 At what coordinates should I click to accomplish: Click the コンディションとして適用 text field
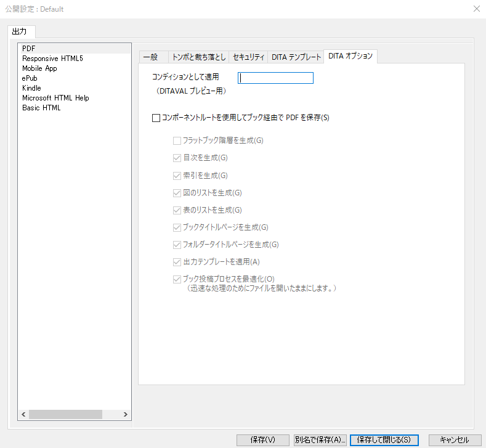pos(276,78)
